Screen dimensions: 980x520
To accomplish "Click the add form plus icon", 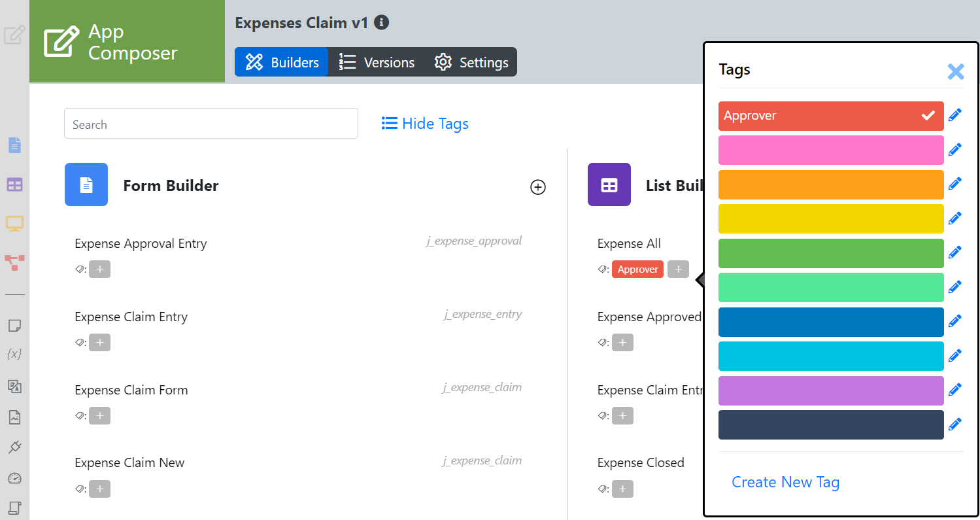I will [537, 187].
